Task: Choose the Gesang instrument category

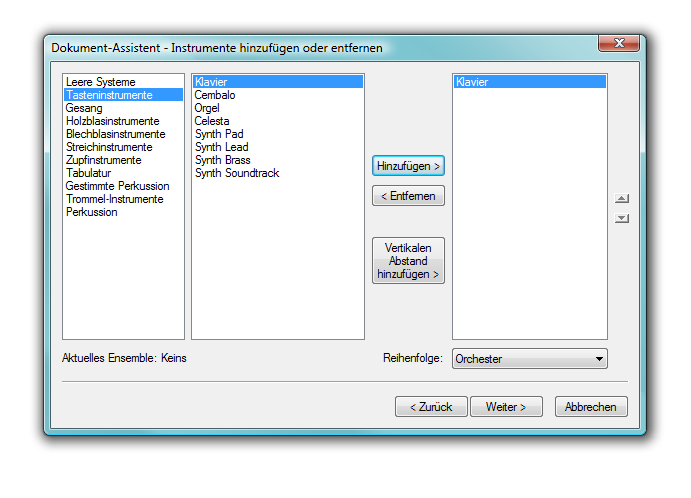Action: [x=84, y=108]
